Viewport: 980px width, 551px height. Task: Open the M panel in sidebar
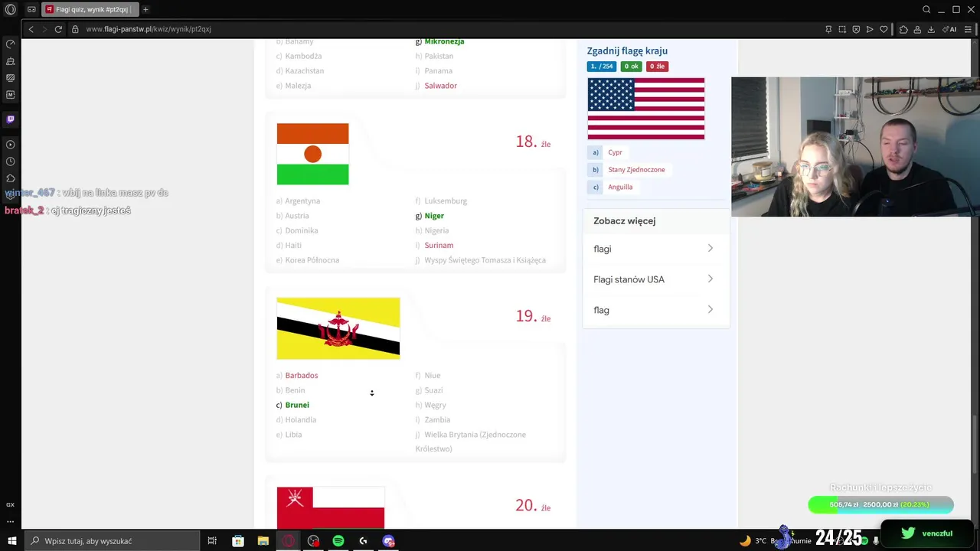11,95
